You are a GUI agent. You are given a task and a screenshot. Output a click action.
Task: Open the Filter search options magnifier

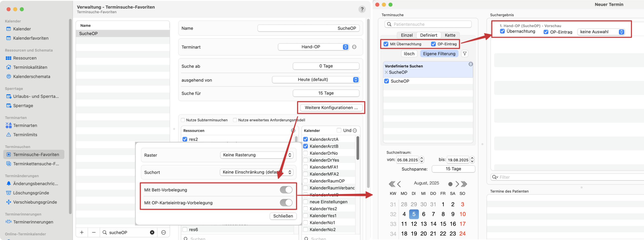(x=495, y=177)
